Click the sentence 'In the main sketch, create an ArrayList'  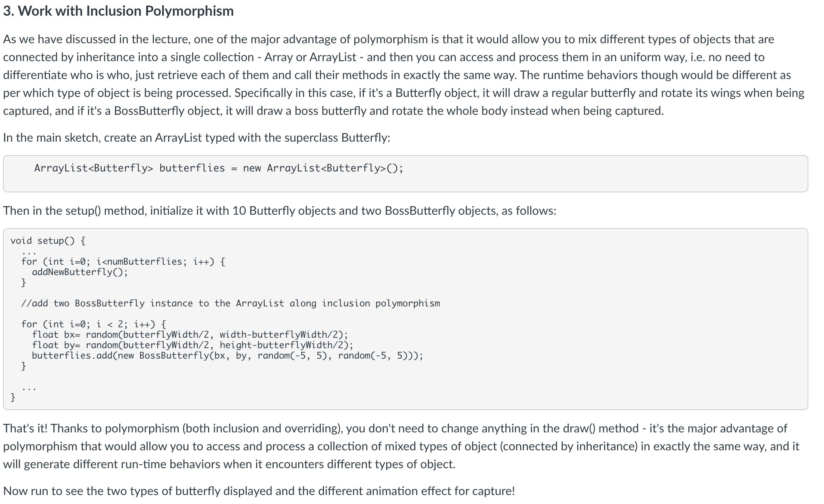coord(196,138)
